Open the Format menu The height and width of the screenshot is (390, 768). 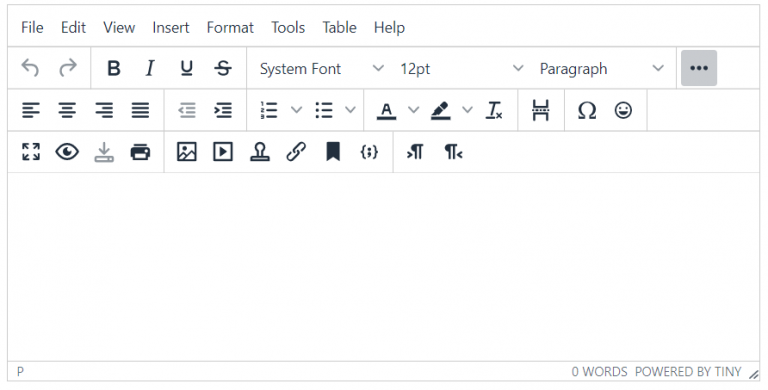click(230, 27)
